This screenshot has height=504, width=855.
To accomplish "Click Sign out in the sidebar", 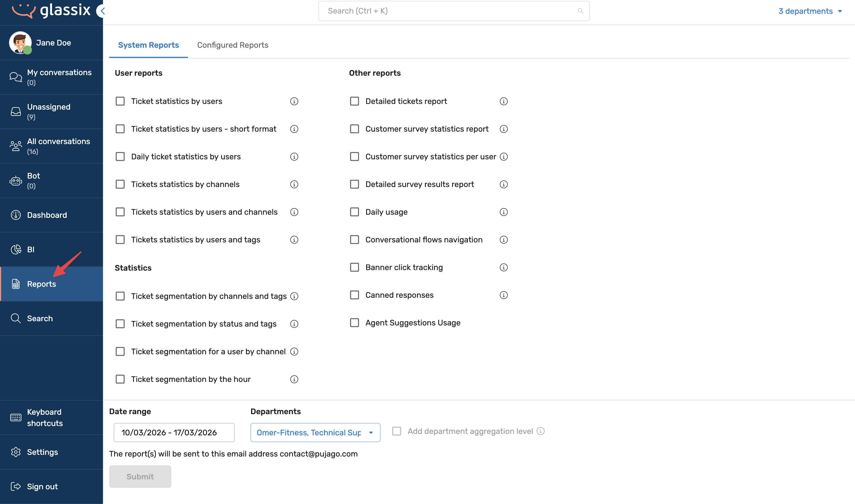I will 42,486.
